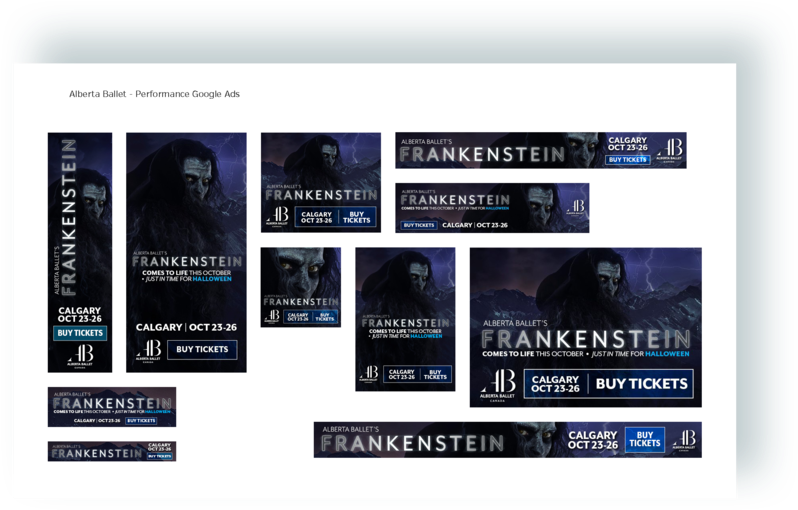The width and height of the screenshot is (798, 510).
Task: Click the AB logo in the bottom wide leaderboard ad
Action: point(684,440)
